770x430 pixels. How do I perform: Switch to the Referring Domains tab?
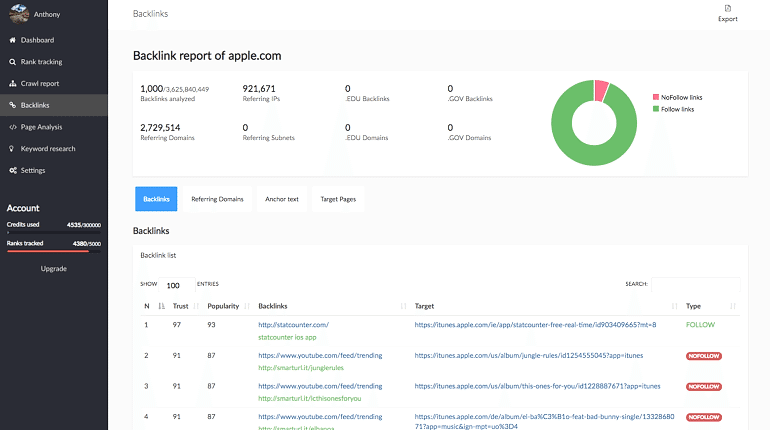point(217,199)
